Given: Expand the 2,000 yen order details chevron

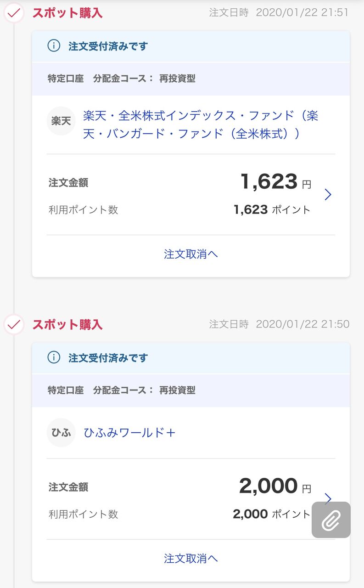Looking at the screenshot, I should [328, 498].
